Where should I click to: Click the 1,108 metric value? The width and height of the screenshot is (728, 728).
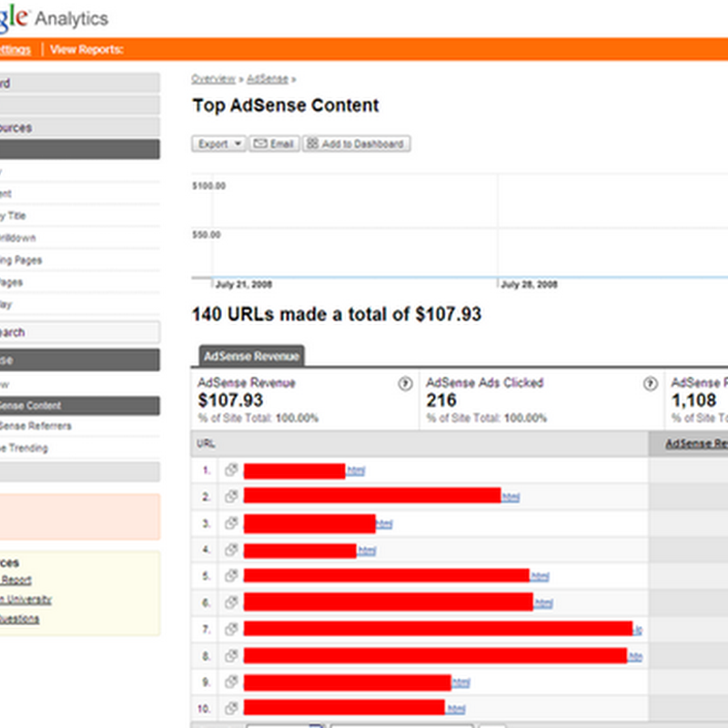point(694,400)
